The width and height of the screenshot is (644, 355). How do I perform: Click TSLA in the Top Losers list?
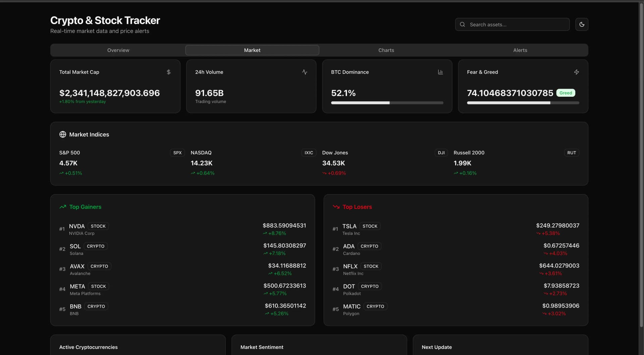350,226
